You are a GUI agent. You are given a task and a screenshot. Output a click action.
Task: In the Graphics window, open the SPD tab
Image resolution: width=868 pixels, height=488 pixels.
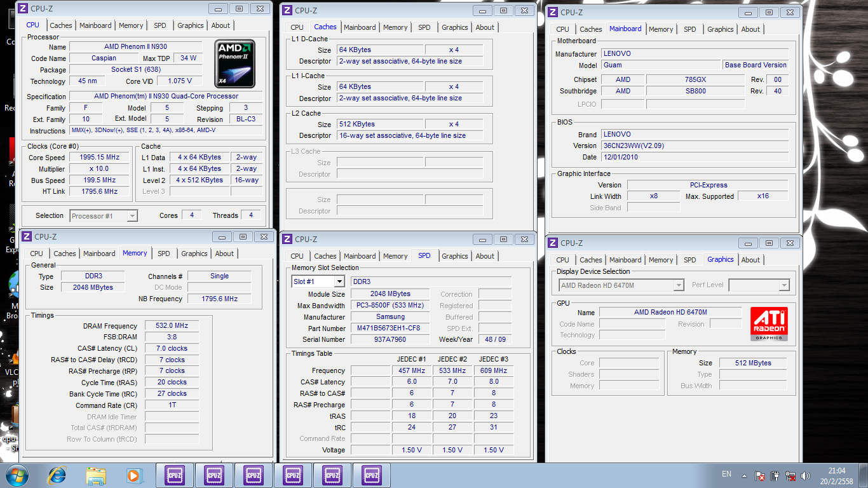click(690, 260)
